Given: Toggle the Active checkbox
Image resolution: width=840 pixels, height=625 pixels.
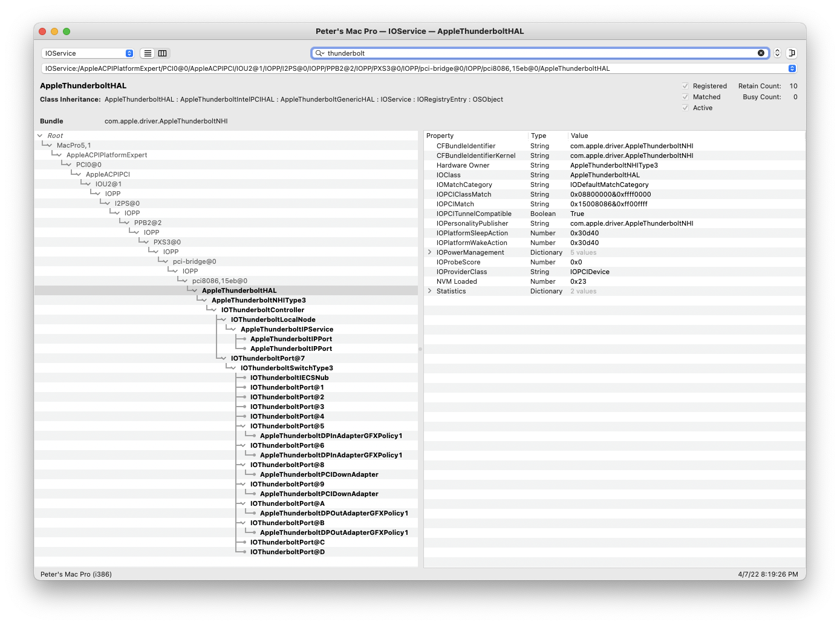Looking at the screenshot, I should point(685,108).
